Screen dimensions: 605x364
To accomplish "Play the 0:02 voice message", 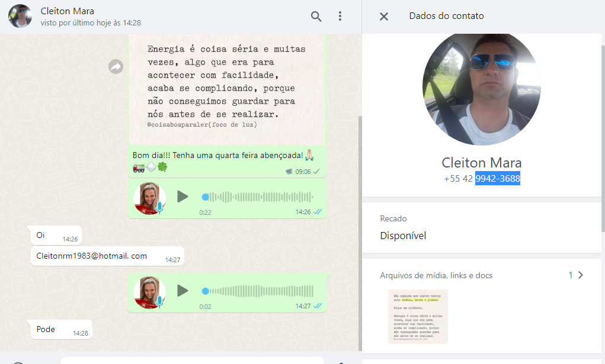I will (x=183, y=291).
